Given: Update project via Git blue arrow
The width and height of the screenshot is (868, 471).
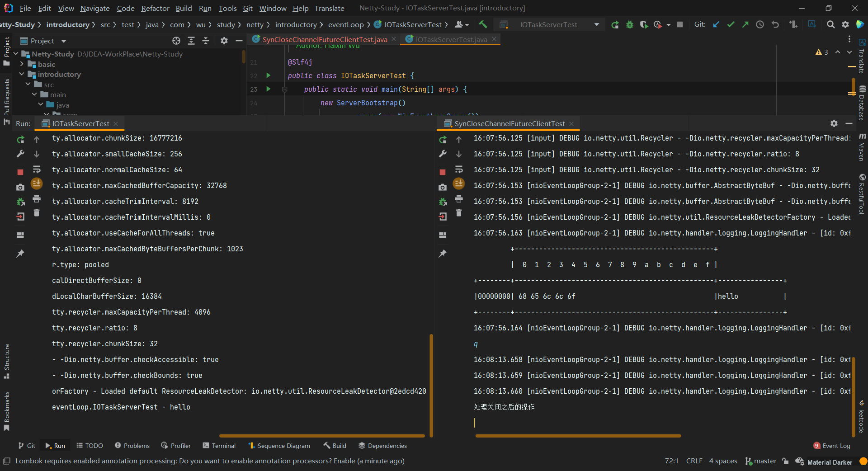Looking at the screenshot, I should pyautogui.click(x=716, y=24).
